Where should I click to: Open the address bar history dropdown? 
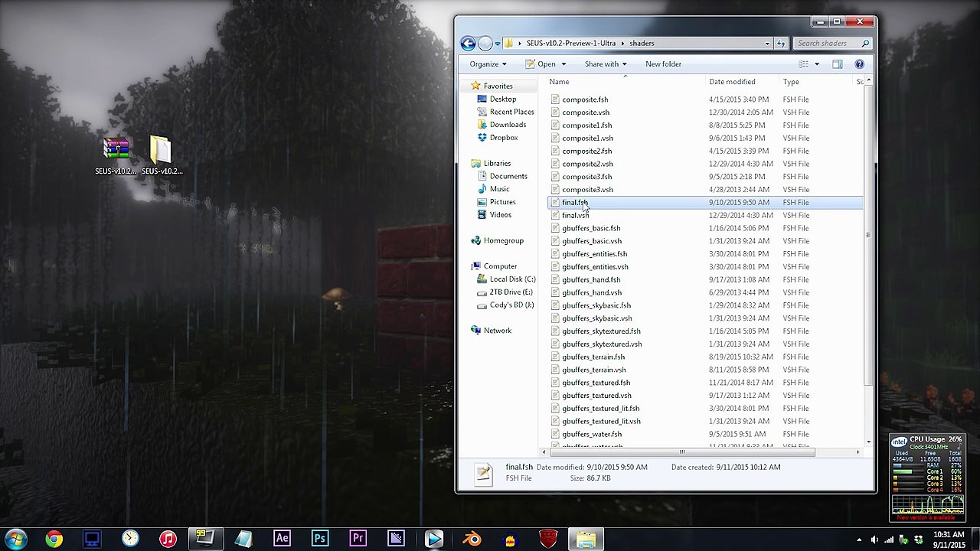point(767,44)
